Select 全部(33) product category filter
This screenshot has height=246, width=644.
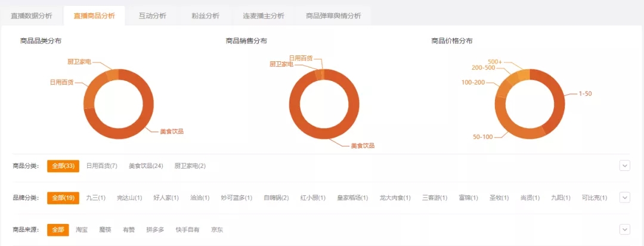63,166
